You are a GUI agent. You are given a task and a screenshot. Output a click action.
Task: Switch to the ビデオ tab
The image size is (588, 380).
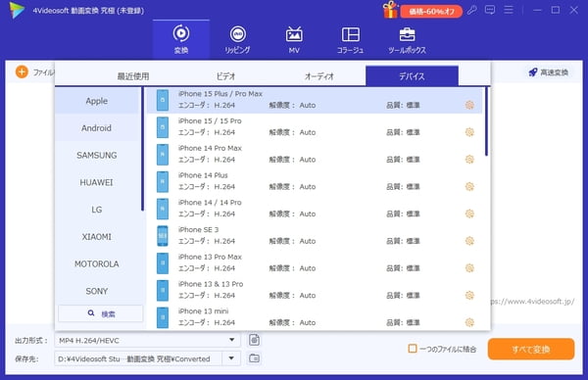point(225,76)
